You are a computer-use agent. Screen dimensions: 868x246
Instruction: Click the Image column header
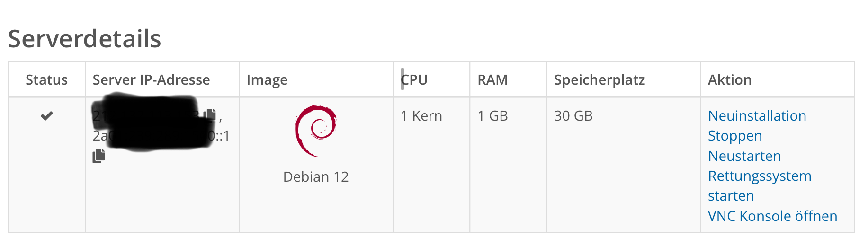click(267, 80)
